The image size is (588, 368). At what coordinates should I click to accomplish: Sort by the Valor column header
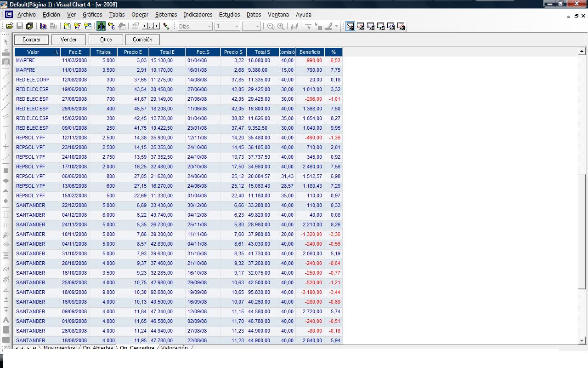point(38,52)
